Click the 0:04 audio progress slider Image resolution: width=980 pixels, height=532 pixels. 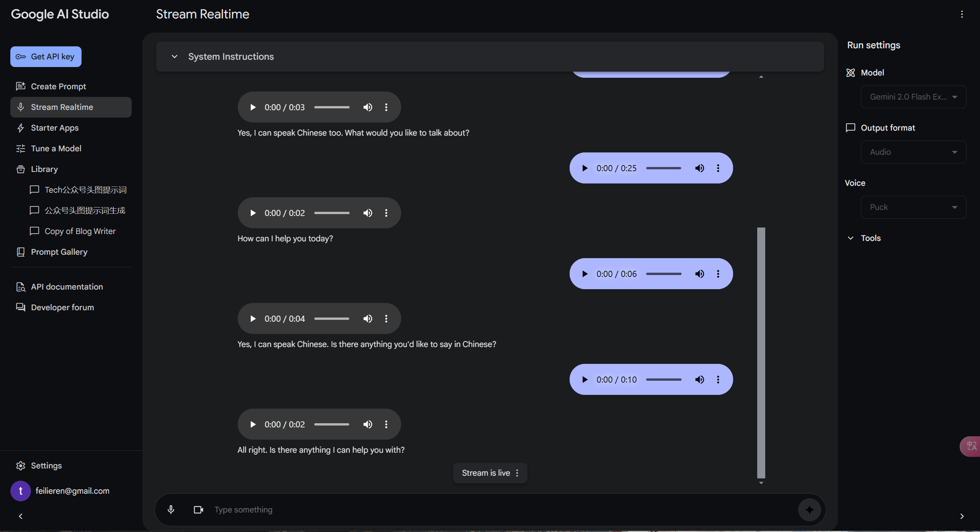(x=332, y=319)
